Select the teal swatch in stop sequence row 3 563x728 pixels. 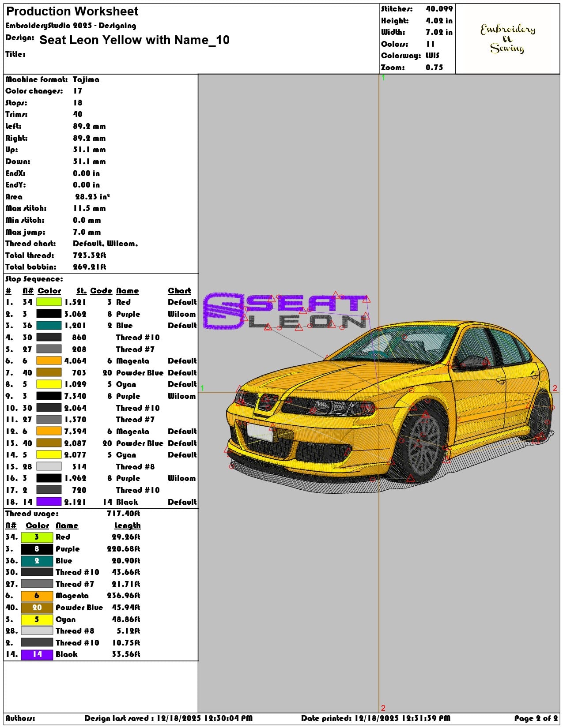point(49,326)
